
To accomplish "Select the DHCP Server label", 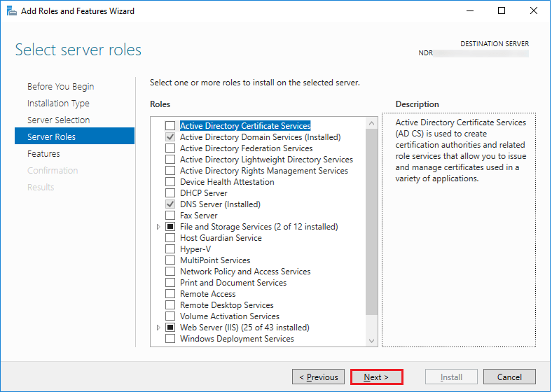I will [203, 193].
